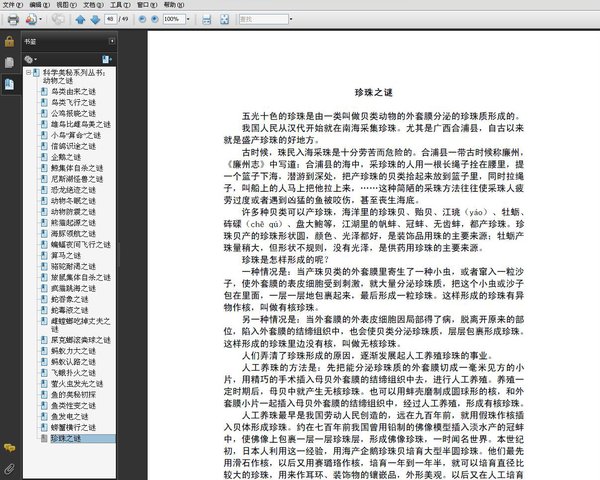Open bookmark 蚂蚁力大之谜
This screenshot has height=480, width=600.
pyautogui.click(x=73, y=351)
